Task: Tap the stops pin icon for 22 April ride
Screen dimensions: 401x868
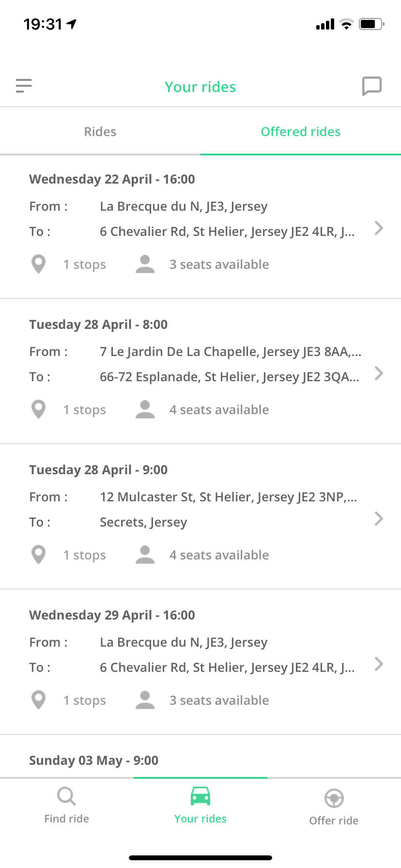Action: click(38, 264)
